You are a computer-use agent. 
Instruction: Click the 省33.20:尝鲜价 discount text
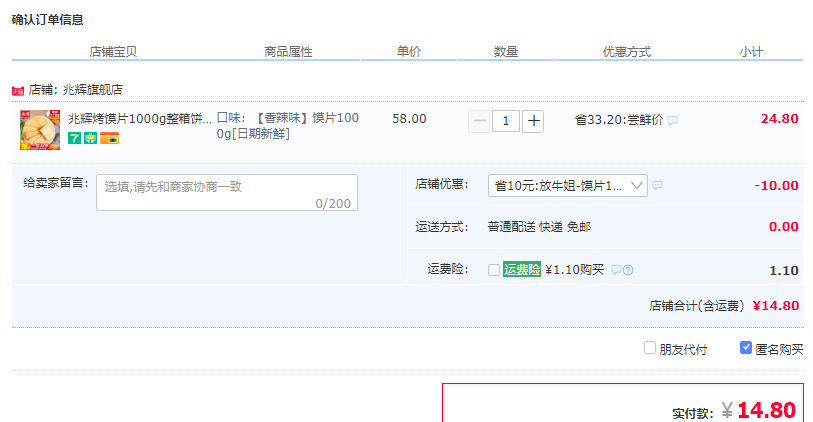[619, 120]
